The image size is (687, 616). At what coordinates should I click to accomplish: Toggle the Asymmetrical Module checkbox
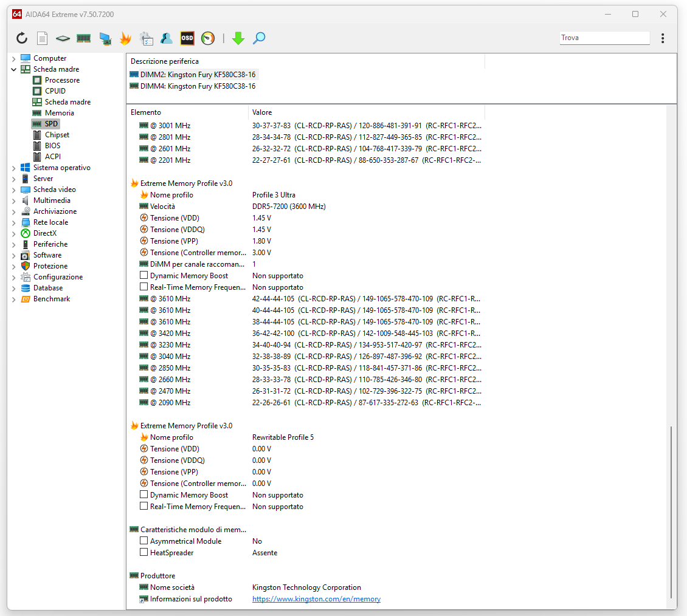click(x=143, y=541)
